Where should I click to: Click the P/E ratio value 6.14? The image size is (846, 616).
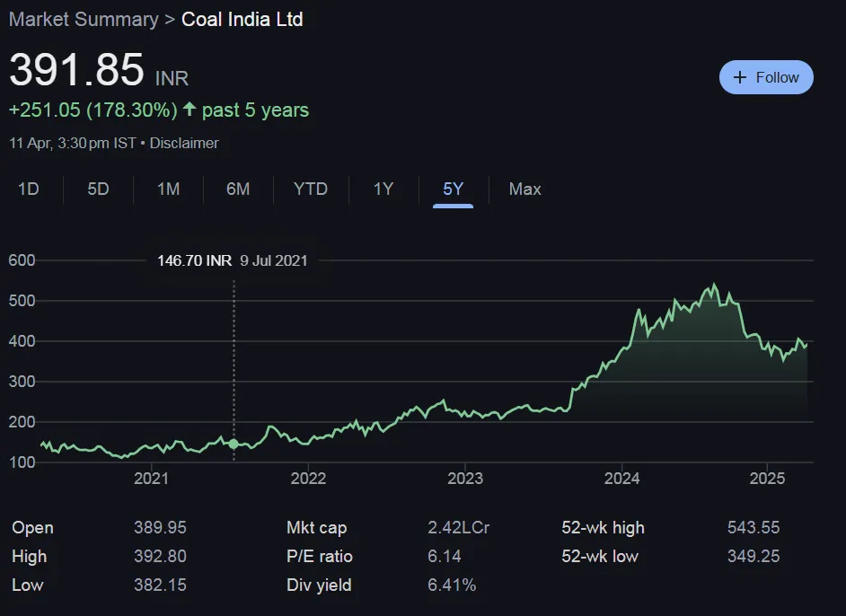tap(445, 556)
